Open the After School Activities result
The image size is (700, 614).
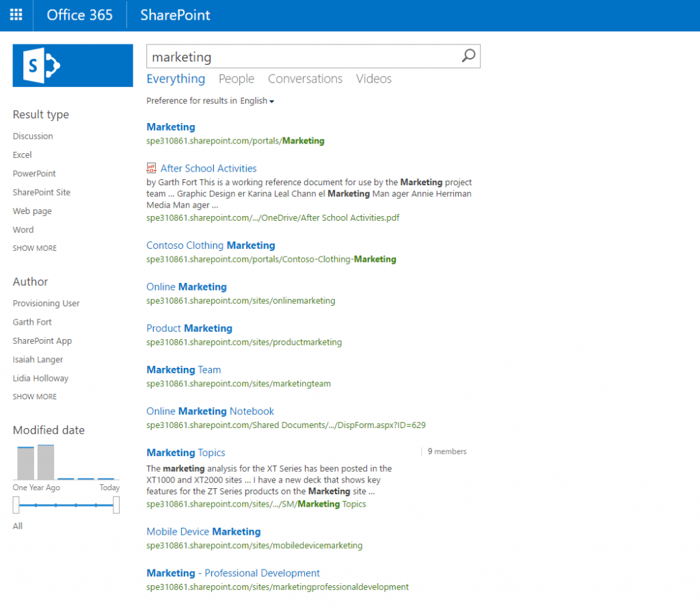(208, 168)
